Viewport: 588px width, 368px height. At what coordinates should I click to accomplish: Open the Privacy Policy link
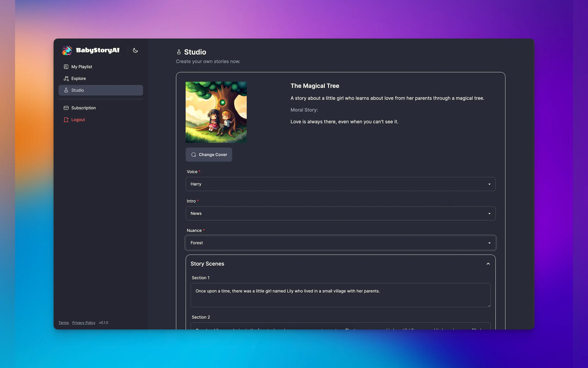tap(84, 323)
